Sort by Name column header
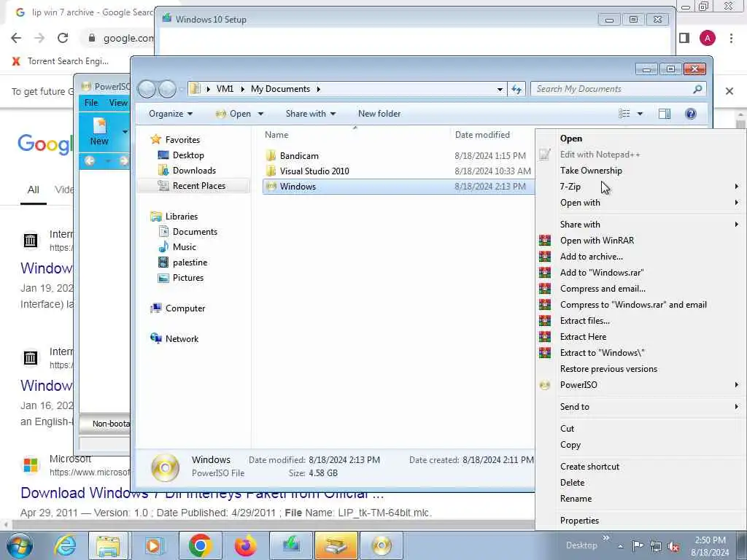 (x=276, y=135)
